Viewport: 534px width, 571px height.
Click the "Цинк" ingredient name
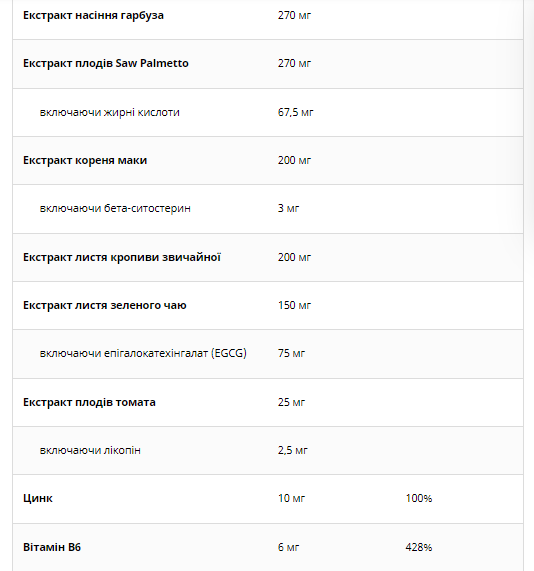click(x=38, y=498)
